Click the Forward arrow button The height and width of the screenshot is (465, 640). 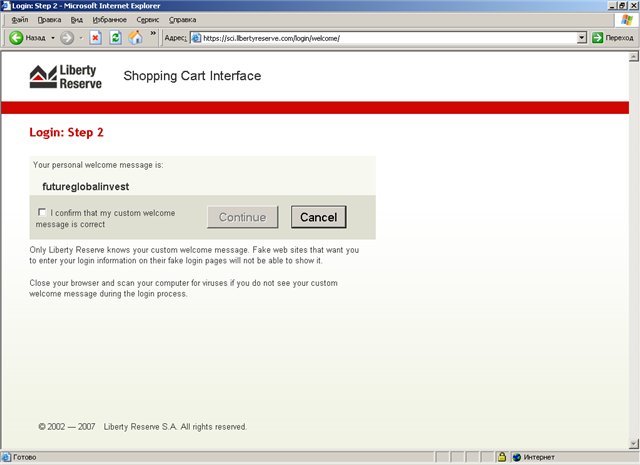tap(67, 38)
